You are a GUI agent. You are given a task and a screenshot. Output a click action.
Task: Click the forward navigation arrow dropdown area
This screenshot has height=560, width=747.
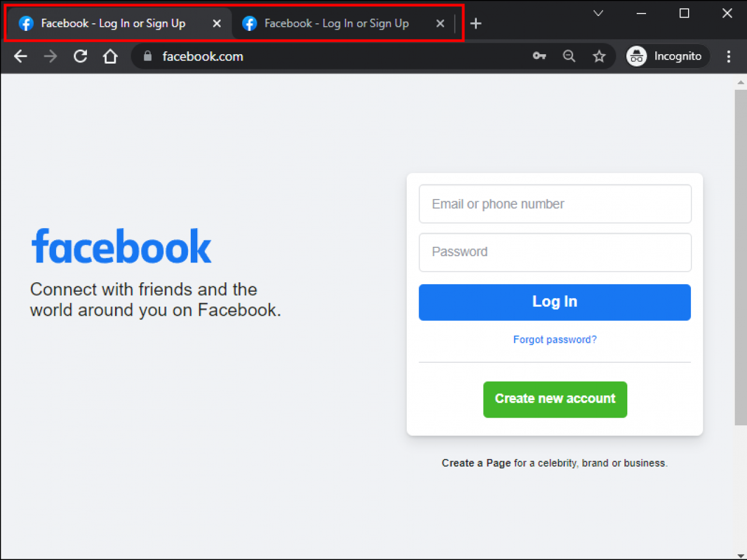coord(50,56)
